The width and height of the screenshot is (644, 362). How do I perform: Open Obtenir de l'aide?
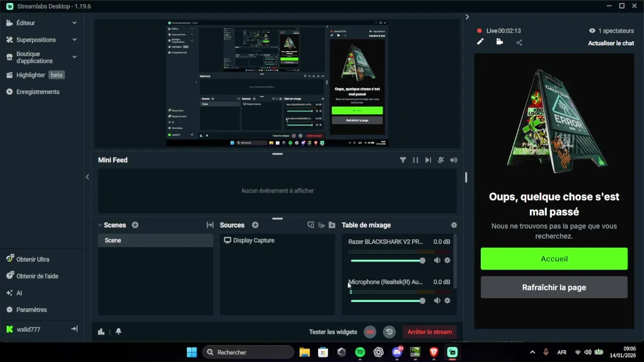[x=37, y=276]
